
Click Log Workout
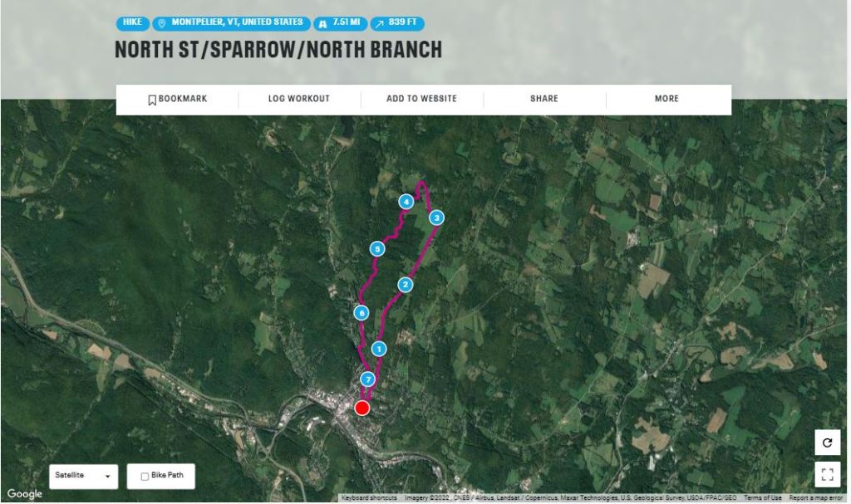(298, 99)
